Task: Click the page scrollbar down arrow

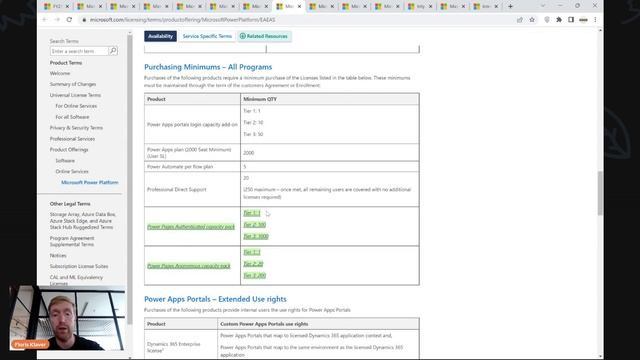Action: [600, 356]
